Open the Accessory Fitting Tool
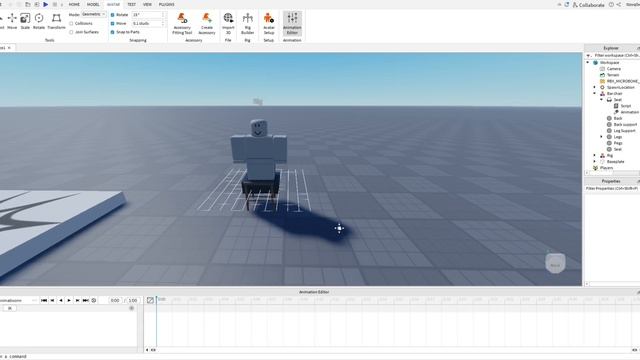The height and width of the screenshot is (360, 640). coord(182,23)
